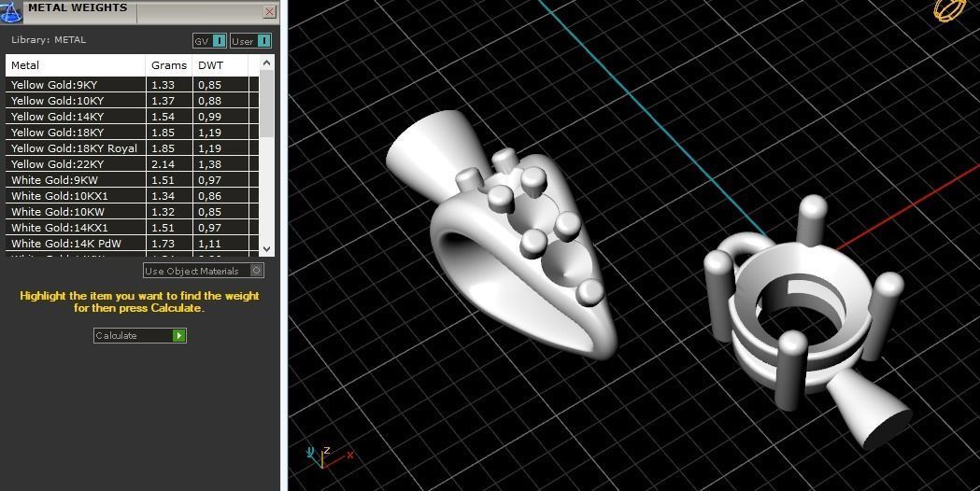Image resolution: width=980 pixels, height=491 pixels.
Task: Select the Yellow Gold:18KY Royal row
Action: pos(132,148)
